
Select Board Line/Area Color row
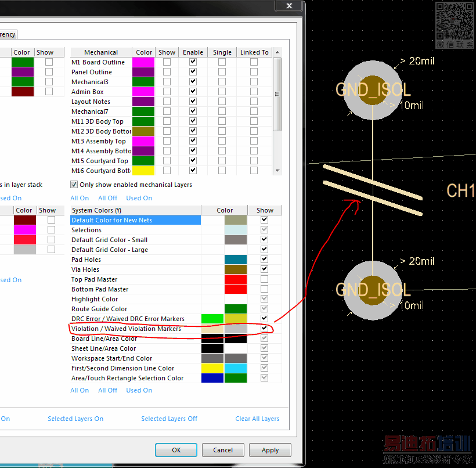coord(135,339)
